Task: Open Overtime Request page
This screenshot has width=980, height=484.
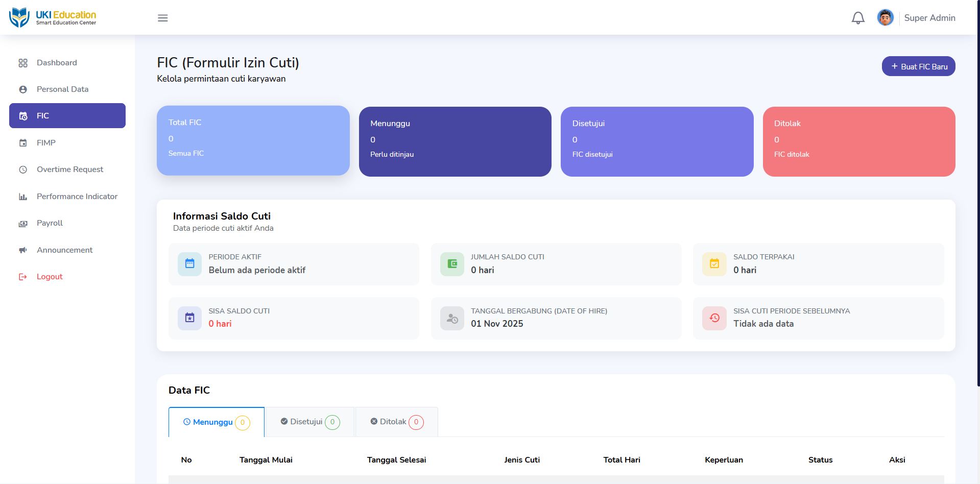Action: 67,170
